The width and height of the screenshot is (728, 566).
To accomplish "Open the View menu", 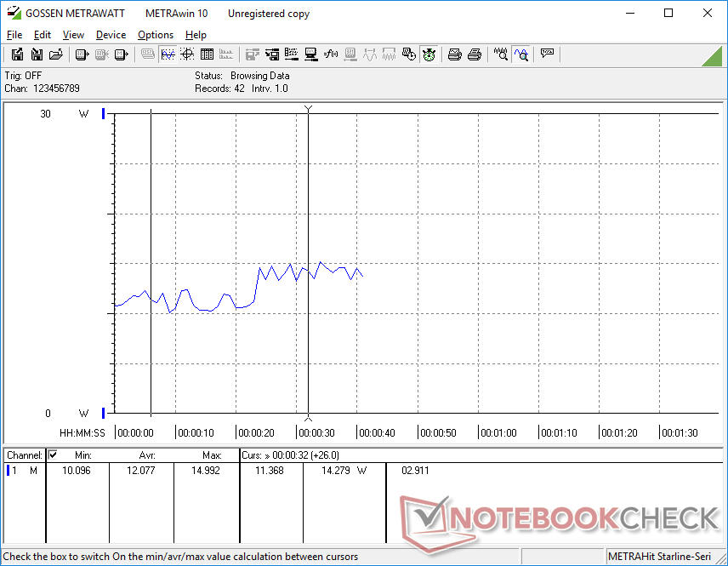I will (x=73, y=35).
